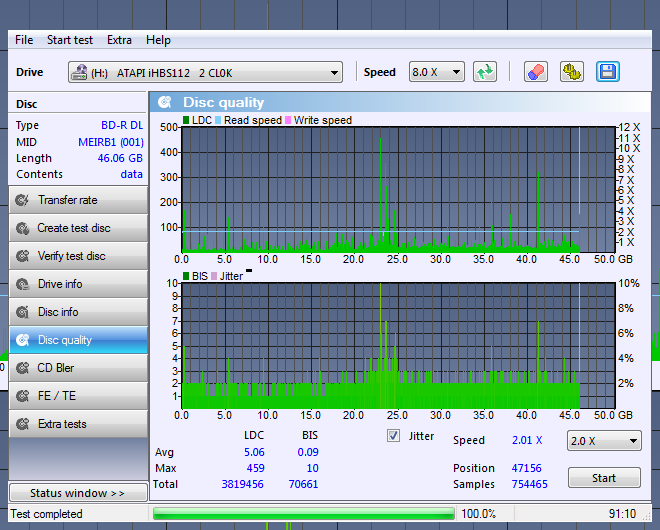Click the Extra tests disc icon
The width and height of the screenshot is (660, 530).
pyautogui.click(x=22, y=424)
